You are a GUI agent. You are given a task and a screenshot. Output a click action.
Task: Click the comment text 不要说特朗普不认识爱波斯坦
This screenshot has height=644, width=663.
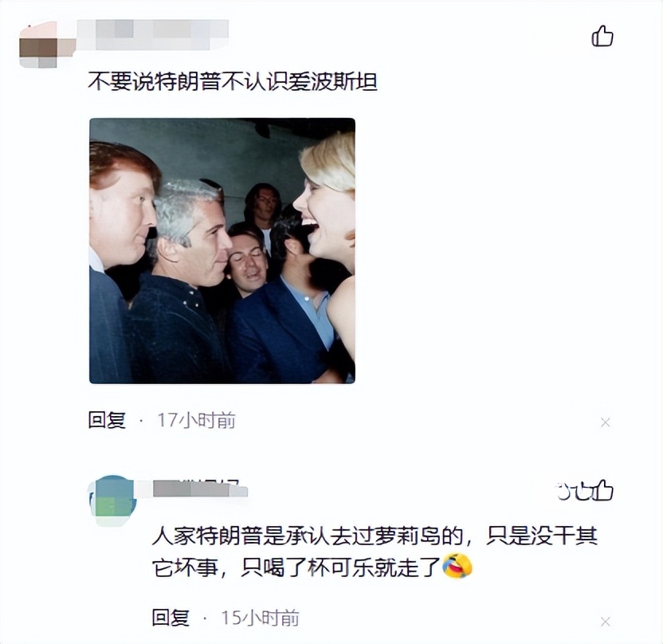click(233, 80)
